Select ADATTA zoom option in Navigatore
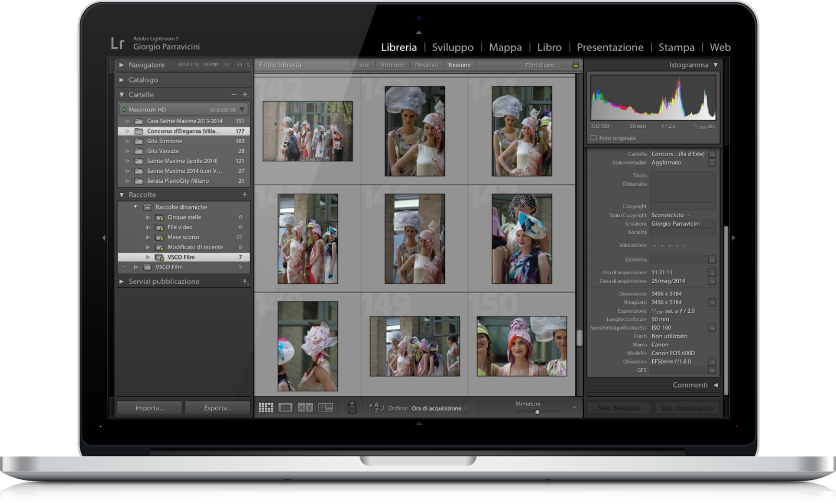The width and height of the screenshot is (836, 504). 189,65
